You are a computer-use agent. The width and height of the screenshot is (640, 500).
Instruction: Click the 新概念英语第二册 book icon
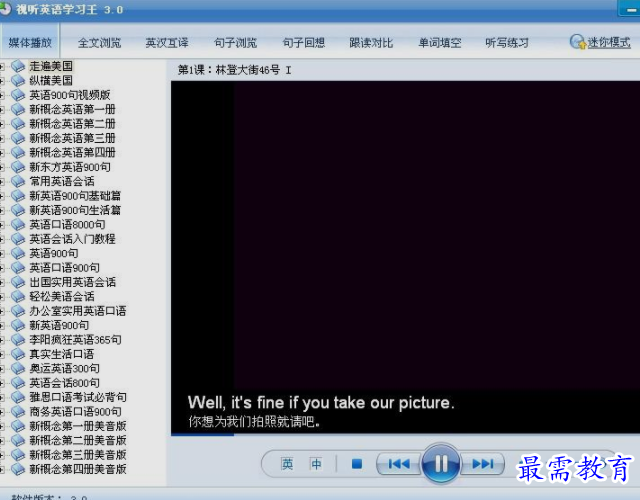point(18,124)
